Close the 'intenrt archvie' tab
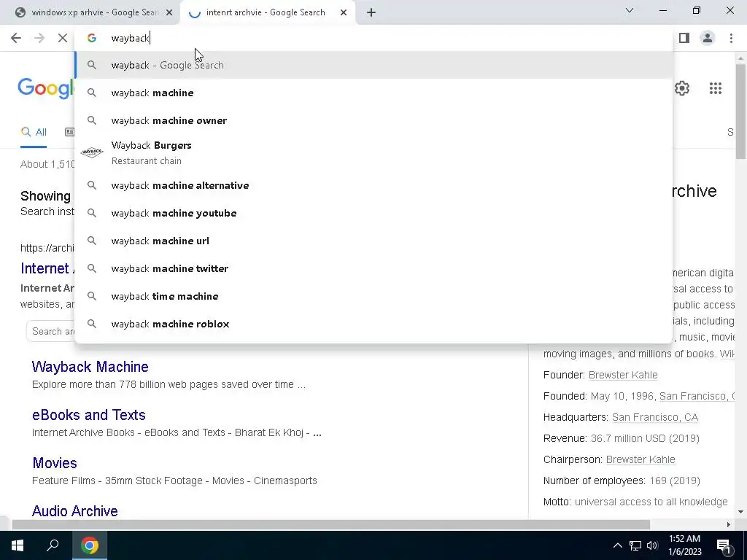 (x=344, y=12)
